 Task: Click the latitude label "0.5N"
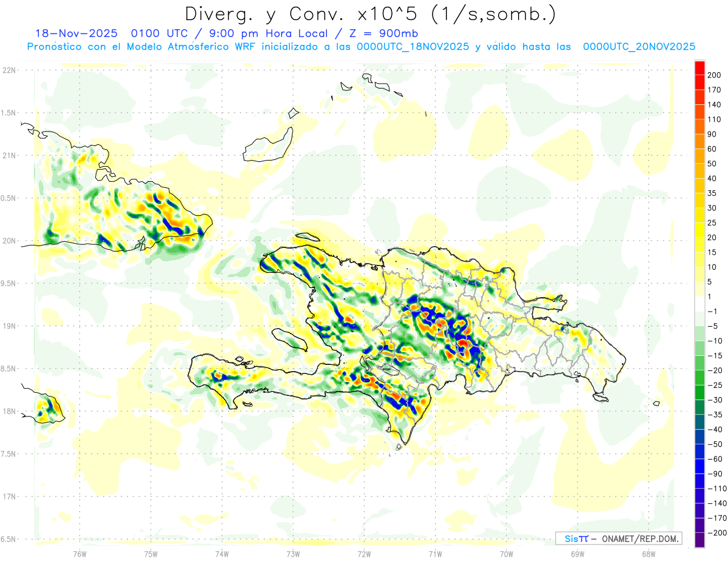[8, 198]
